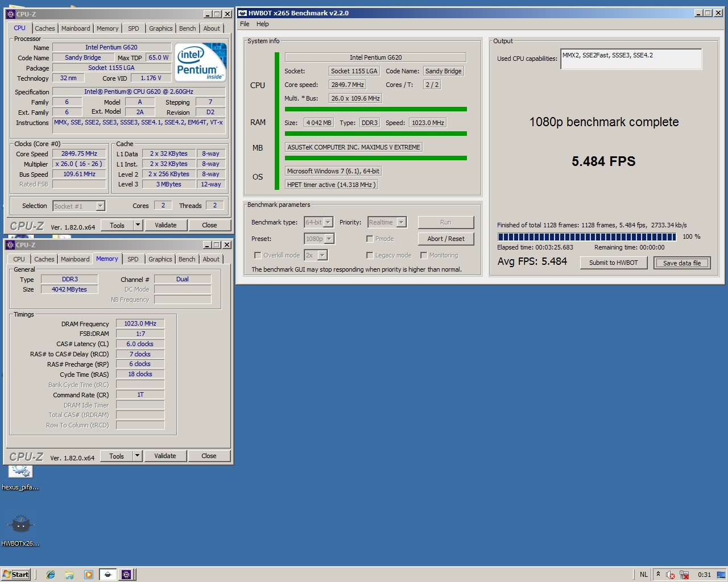
Task: Open the hexus_pifa desktop shortcut
Action: [20, 478]
